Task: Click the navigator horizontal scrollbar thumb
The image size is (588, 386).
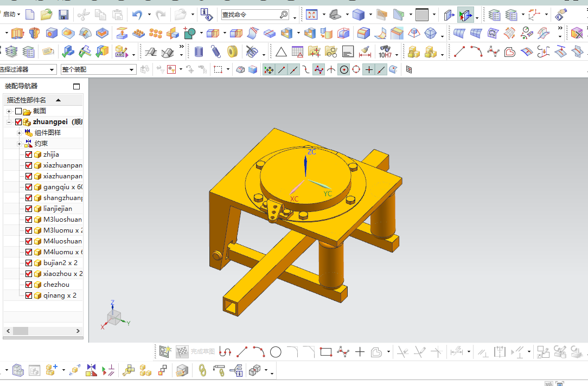Action: (x=21, y=331)
